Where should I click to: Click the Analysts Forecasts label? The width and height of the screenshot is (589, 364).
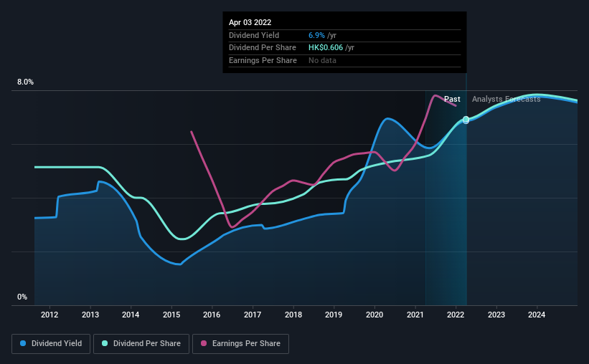(506, 99)
